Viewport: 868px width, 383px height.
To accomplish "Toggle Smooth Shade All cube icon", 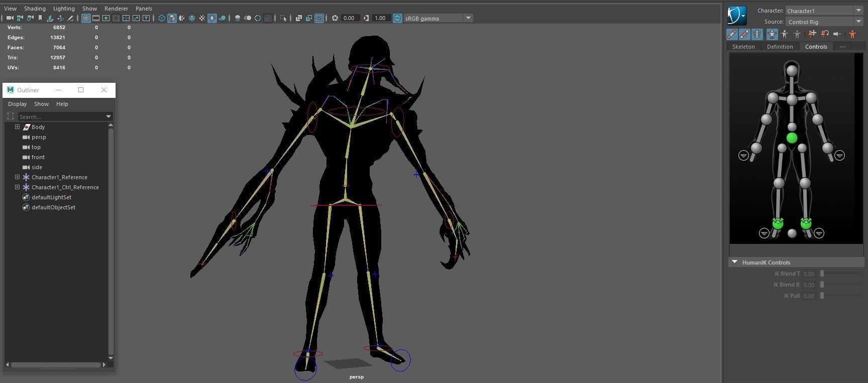I will [x=172, y=18].
